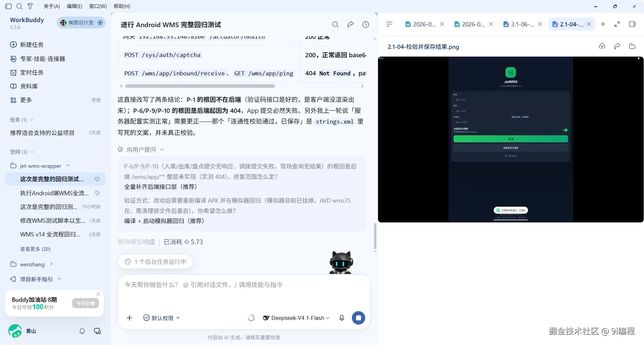The image size is (644, 345).
Task: Expand 项目新手指引 chevron
Action: pos(60,279)
